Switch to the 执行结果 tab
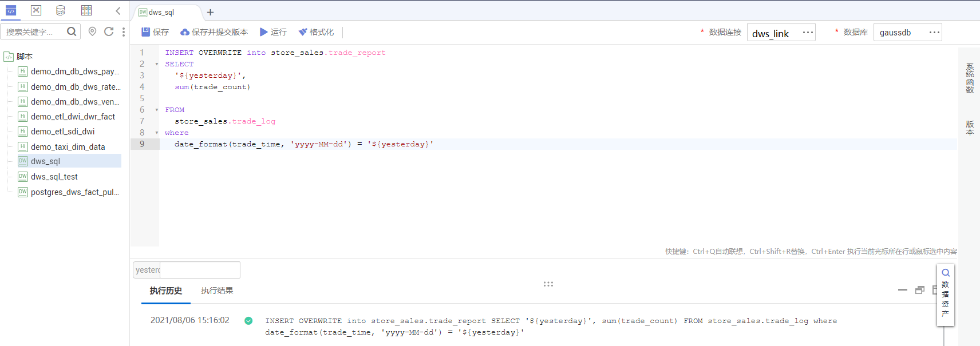This screenshot has width=980, height=346. point(217,291)
